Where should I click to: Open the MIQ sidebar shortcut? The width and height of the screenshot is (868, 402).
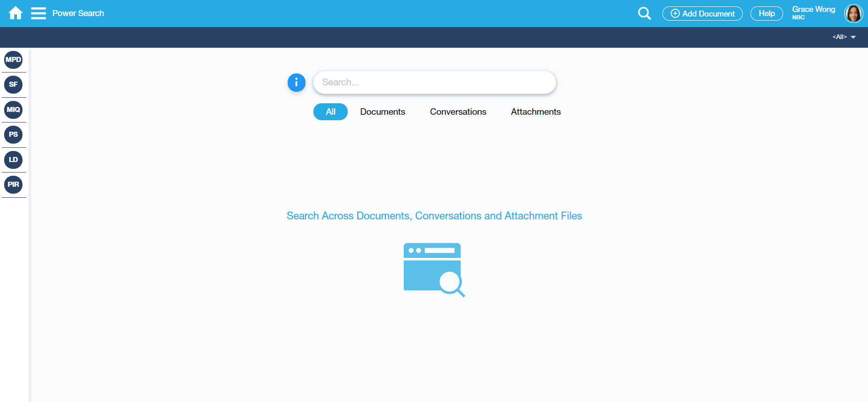(13, 110)
